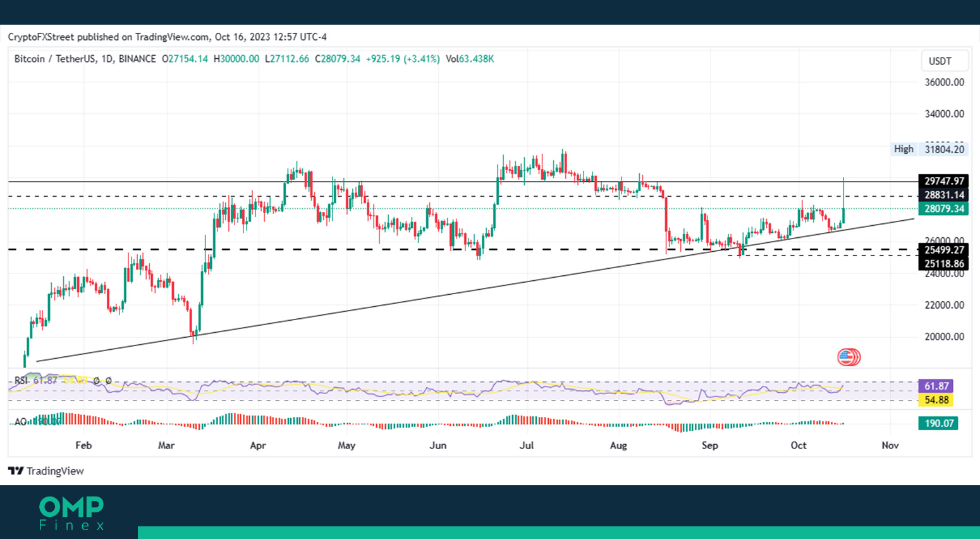Click the 34000.00 price axis label
The height and width of the screenshot is (539, 980).
point(945,114)
